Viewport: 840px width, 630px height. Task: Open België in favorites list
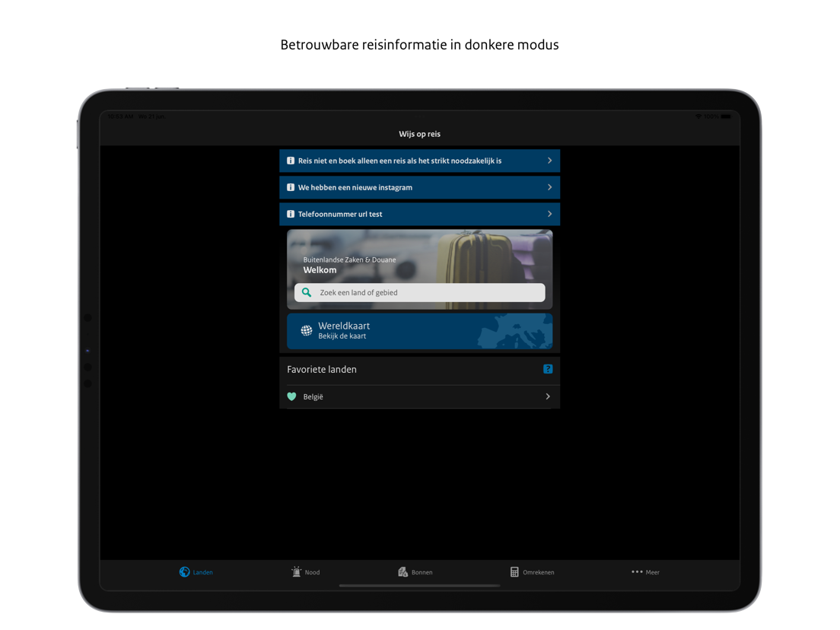tap(419, 396)
